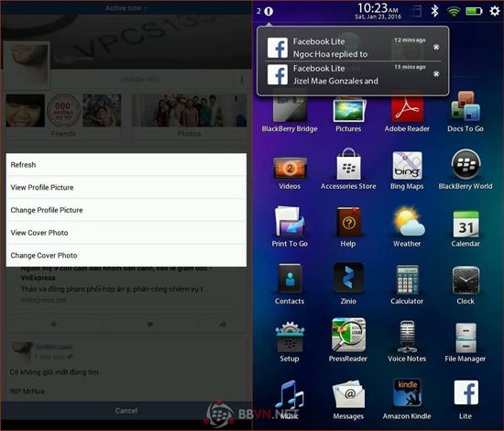This screenshot has width=504, height=431.
Task: Open the Facebook Lite app icon
Action: [x=466, y=400]
